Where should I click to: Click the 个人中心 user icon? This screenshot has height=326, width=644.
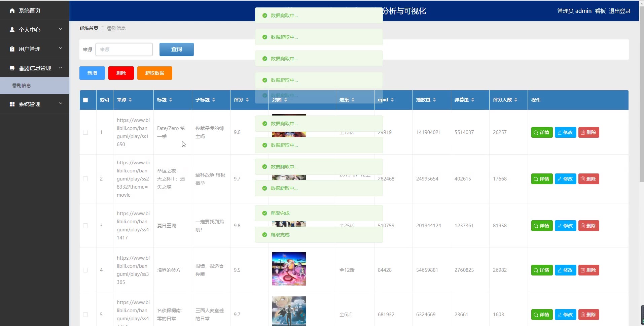[x=12, y=30]
